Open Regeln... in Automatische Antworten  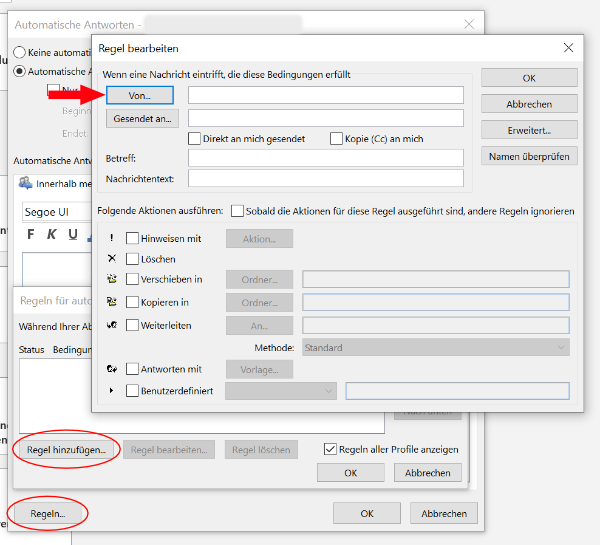click(48, 513)
